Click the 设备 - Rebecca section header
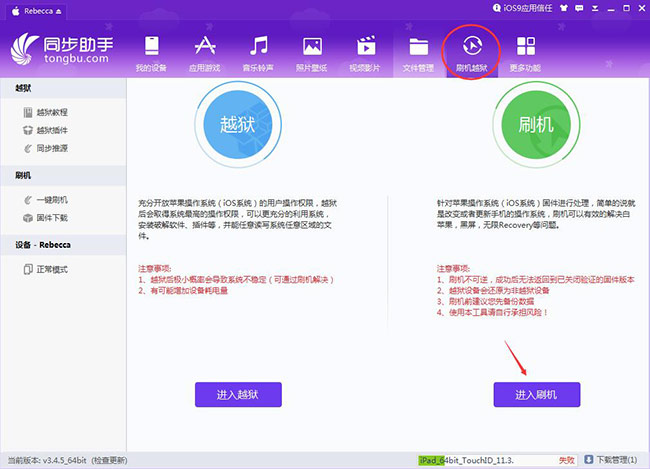 coord(63,245)
